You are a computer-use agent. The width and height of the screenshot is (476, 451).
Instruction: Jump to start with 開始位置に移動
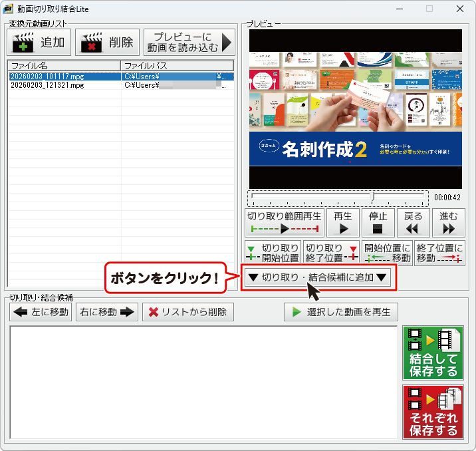[x=387, y=253]
